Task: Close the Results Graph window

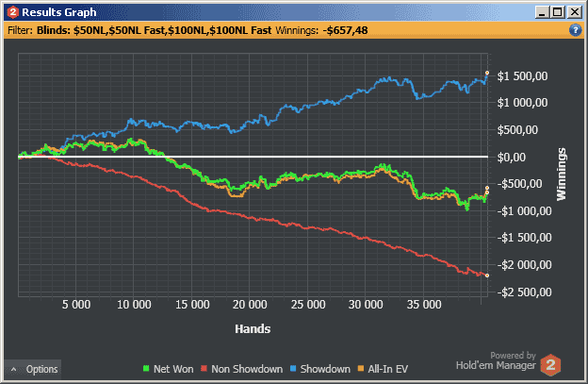Action: tap(575, 12)
